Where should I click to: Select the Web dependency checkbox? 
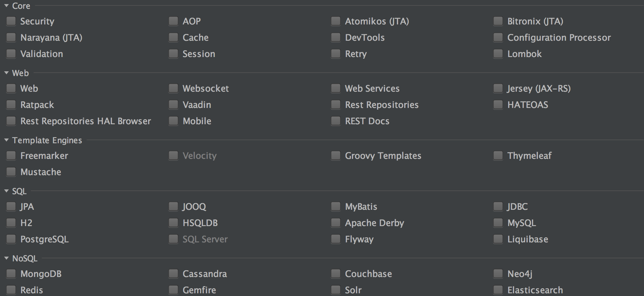[x=11, y=89]
